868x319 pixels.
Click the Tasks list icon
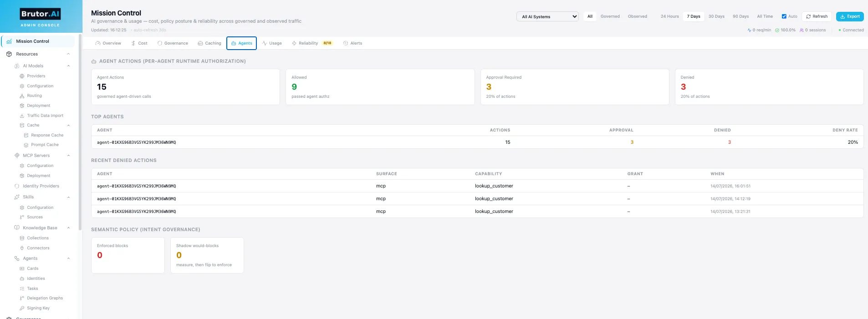22,289
